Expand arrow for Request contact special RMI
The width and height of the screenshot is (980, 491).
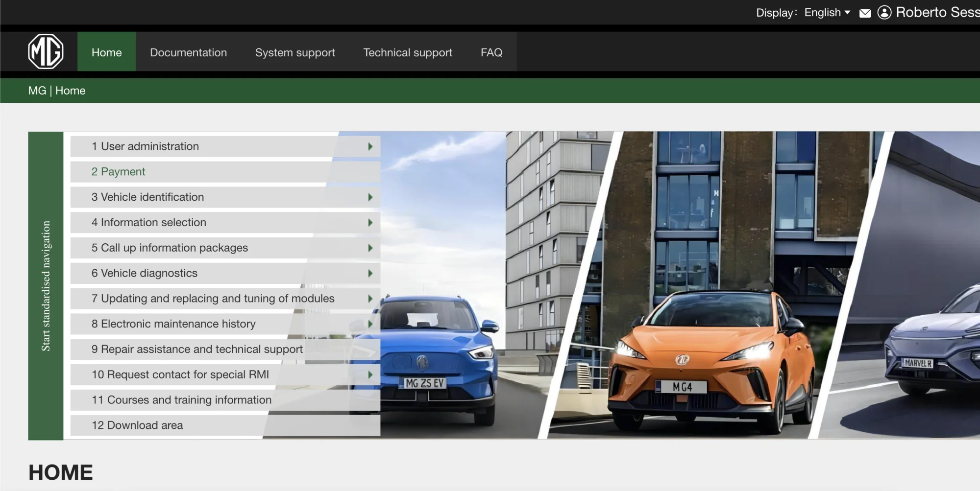click(370, 375)
